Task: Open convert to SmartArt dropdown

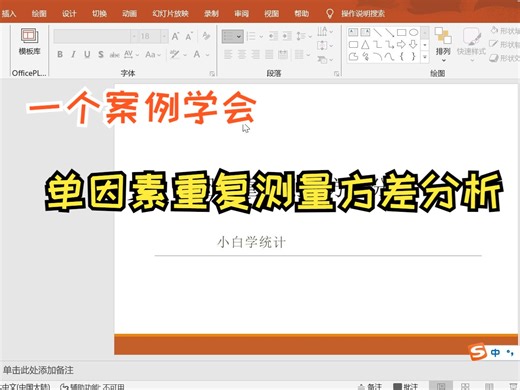Action: click(x=325, y=60)
